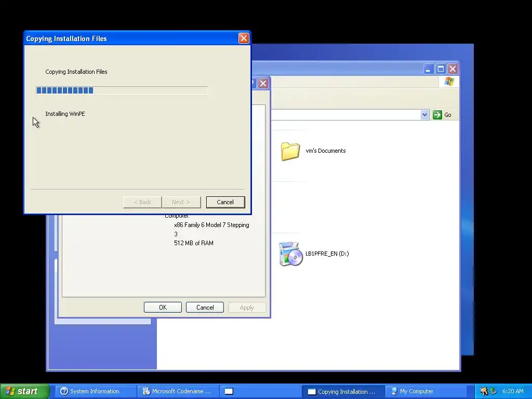The width and height of the screenshot is (532, 399).
Task: Click Cancel in System Properties dialog
Action: [x=205, y=308]
